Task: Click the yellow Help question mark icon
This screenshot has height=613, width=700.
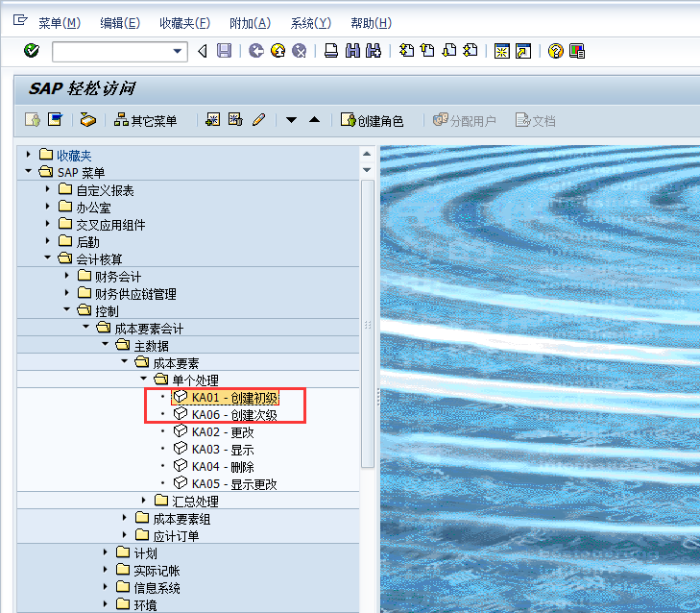Action: 555,51
